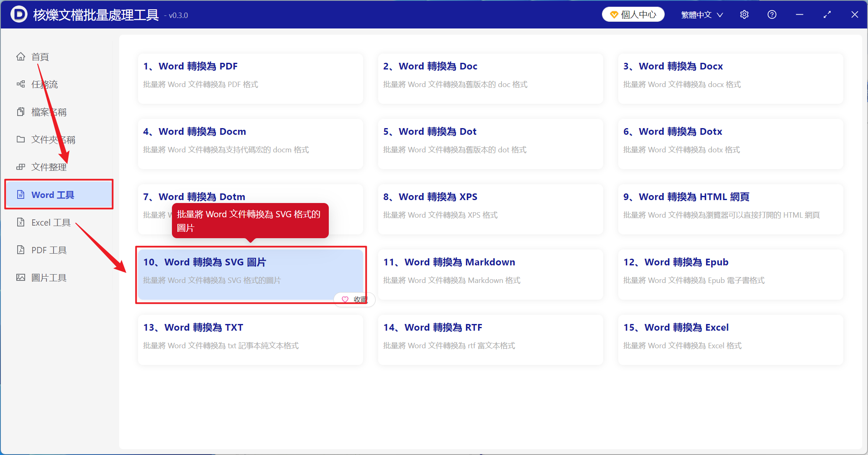This screenshot has height=455, width=868.
Task: Minimize the application window
Action: [799, 15]
